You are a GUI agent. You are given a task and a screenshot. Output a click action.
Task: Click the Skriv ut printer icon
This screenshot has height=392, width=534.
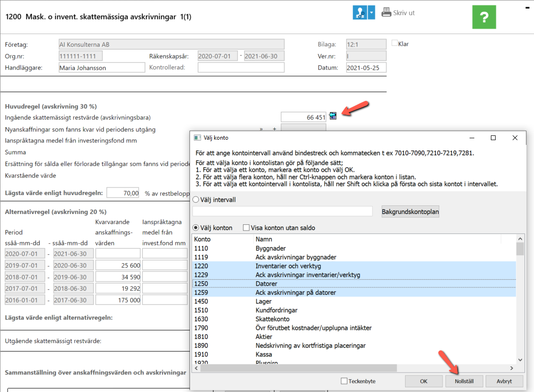pyautogui.click(x=386, y=12)
